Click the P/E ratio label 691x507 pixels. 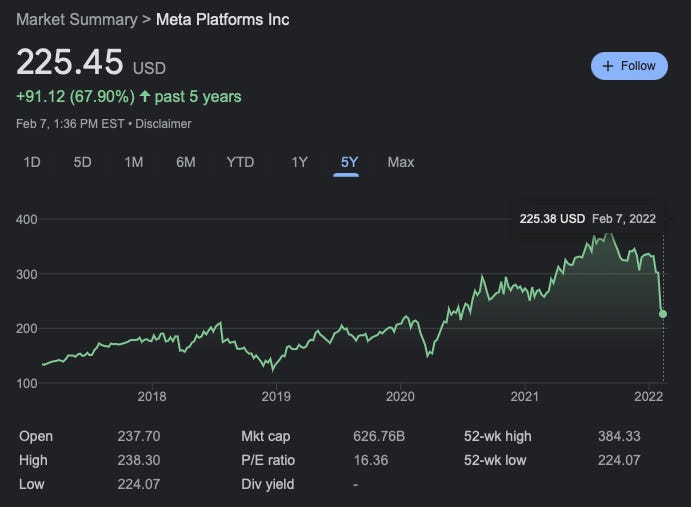pos(268,460)
